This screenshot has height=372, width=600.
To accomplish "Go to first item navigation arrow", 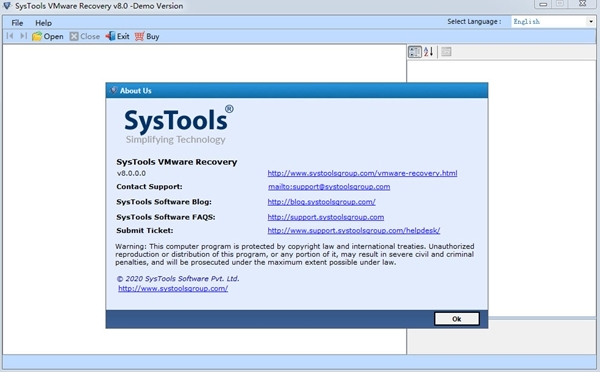I will tap(10, 36).
